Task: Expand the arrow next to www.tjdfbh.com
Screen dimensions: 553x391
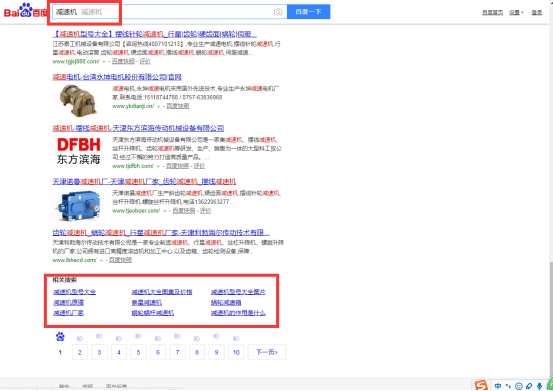Action: pos(158,166)
